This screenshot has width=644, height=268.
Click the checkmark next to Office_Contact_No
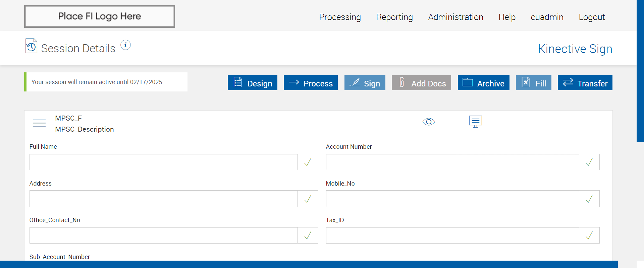point(308,236)
